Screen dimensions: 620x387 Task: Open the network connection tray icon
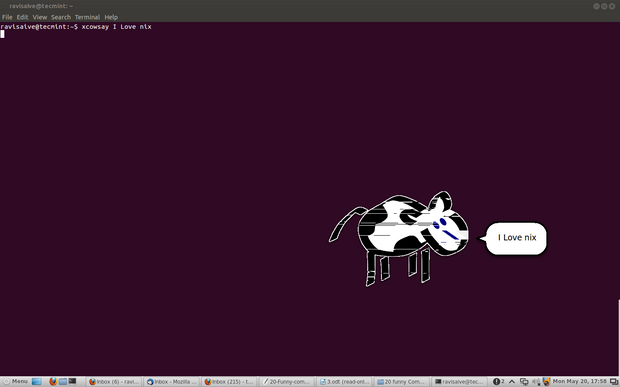[x=524, y=382]
